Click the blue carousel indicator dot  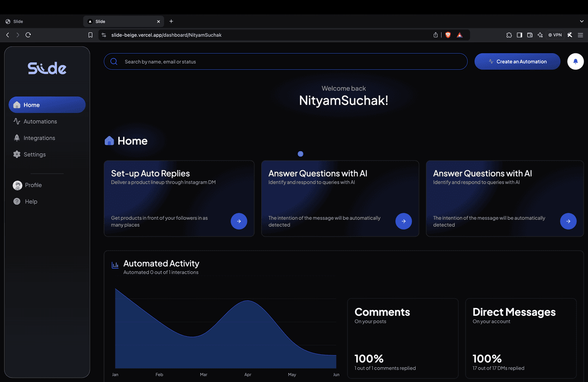(300, 154)
